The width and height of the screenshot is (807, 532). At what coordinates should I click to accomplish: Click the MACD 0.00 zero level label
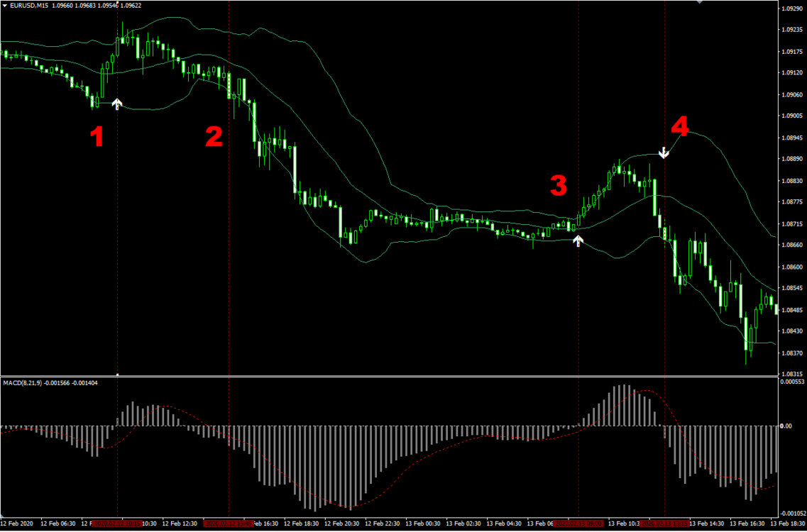(x=786, y=426)
